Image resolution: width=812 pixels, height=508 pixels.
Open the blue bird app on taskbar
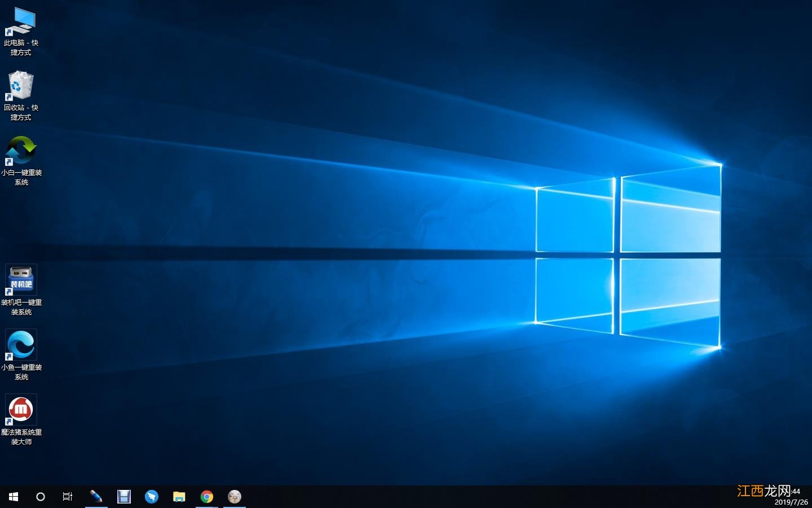tap(151, 497)
